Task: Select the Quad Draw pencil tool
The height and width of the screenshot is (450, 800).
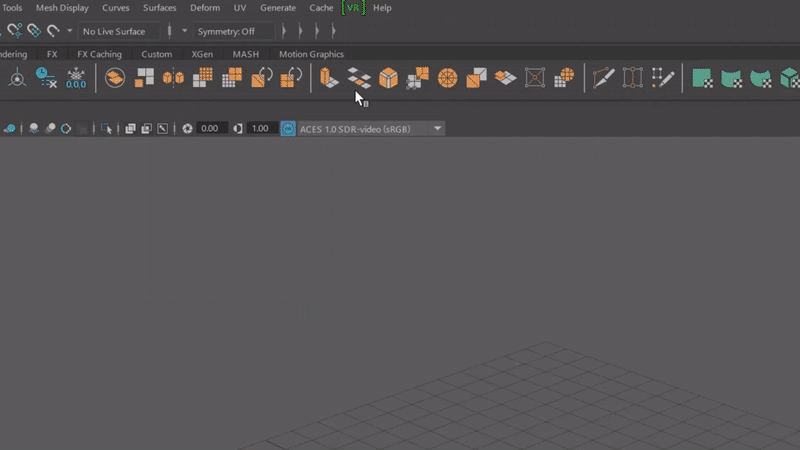Action: tap(663, 78)
